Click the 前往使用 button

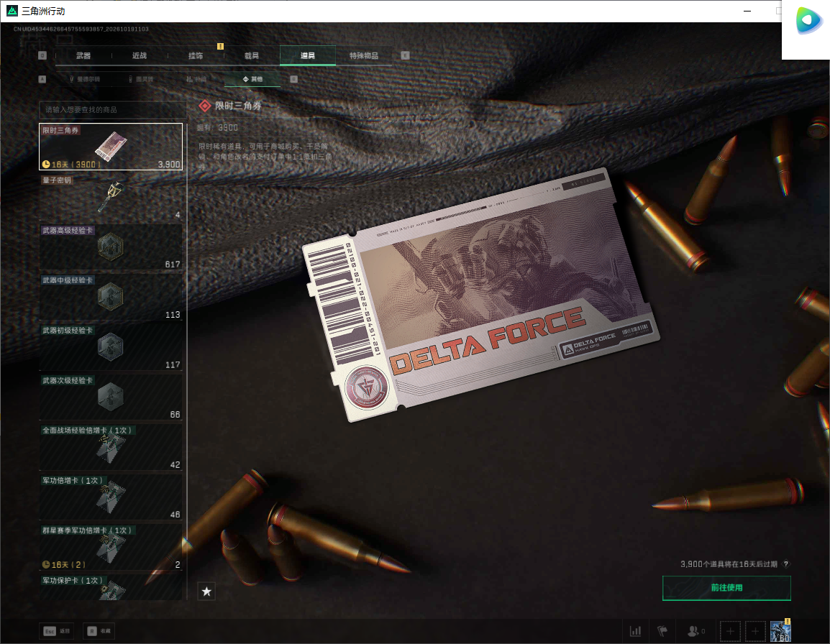(726, 588)
